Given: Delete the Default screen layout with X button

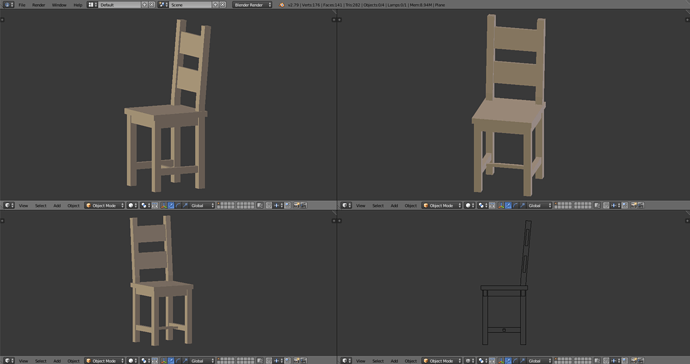Looking at the screenshot, I should pyautogui.click(x=152, y=4).
